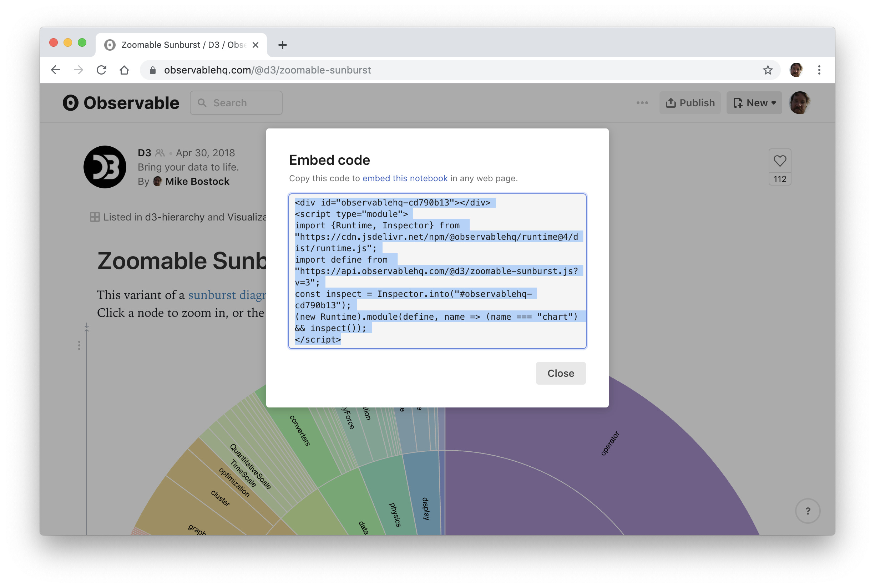This screenshot has height=588, width=875.
Task: Open the D3 team logo
Action: (105, 167)
